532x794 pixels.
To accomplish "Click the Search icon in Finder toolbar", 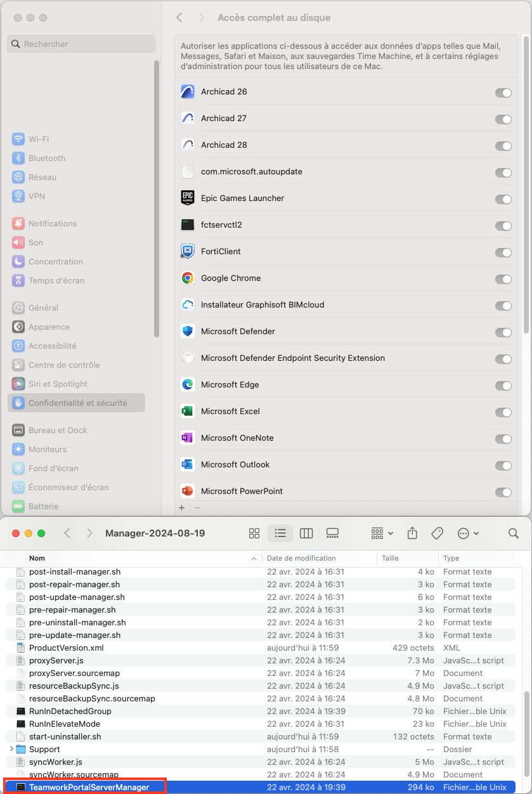I will (x=513, y=533).
